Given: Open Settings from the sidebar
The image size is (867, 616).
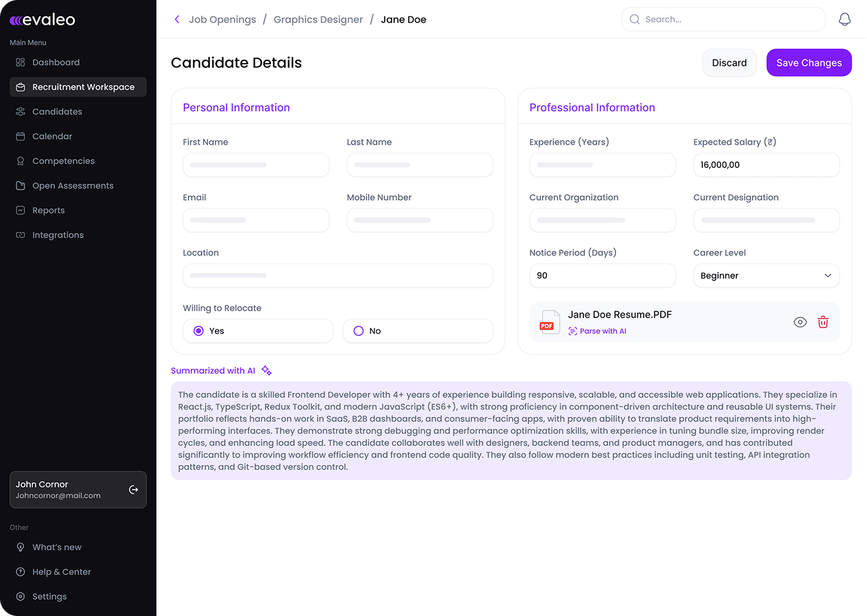Looking at the screenshot, I should [x=49, y=597].
